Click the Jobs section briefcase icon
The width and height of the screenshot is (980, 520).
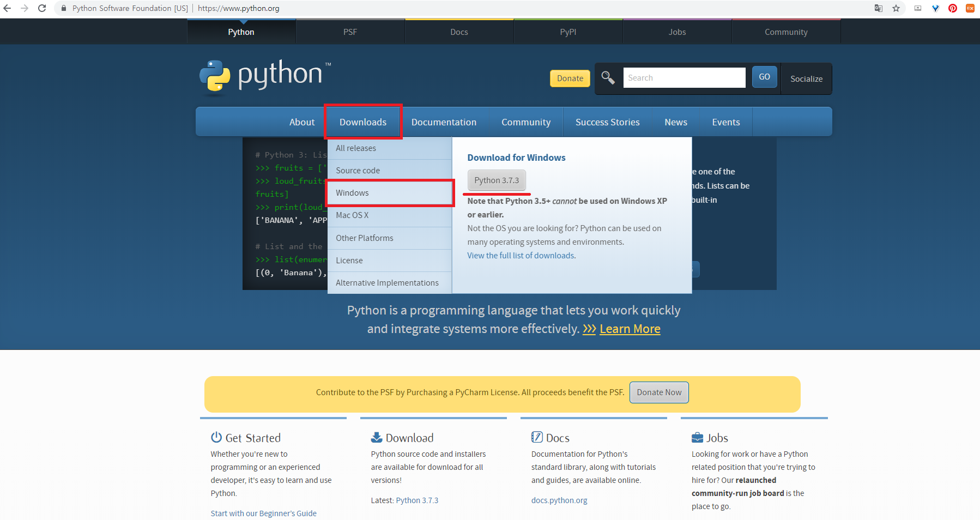point(697,437)
